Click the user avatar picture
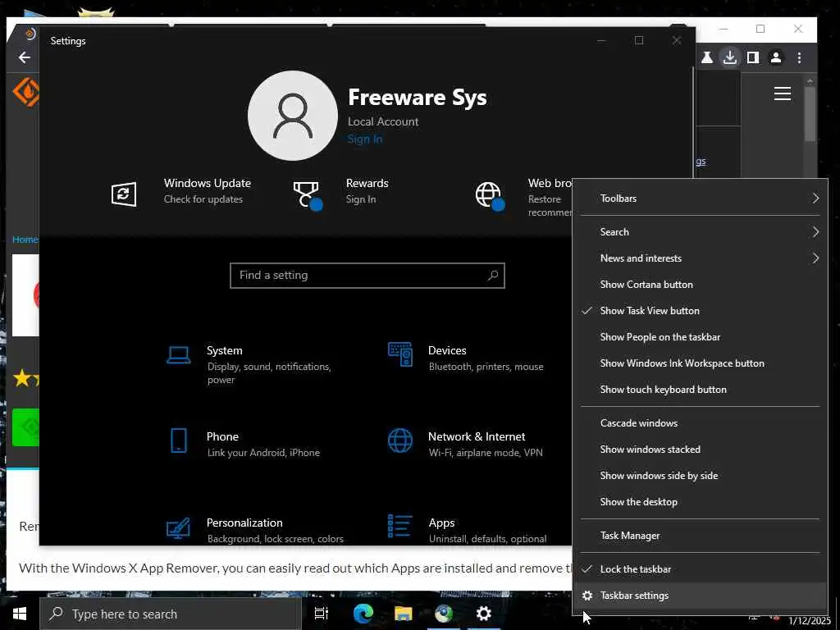 click(293, 115)
